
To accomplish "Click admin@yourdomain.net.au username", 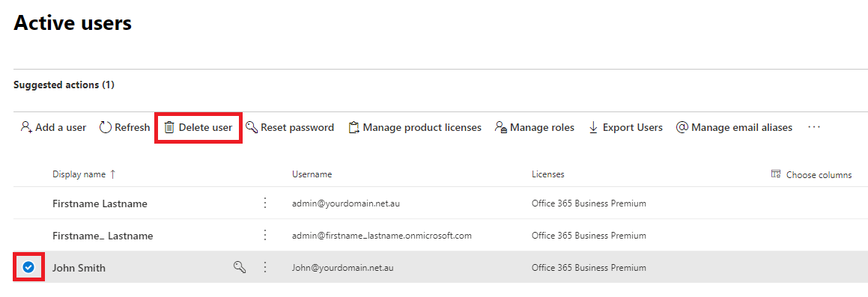I will click(x=346, y=203).
